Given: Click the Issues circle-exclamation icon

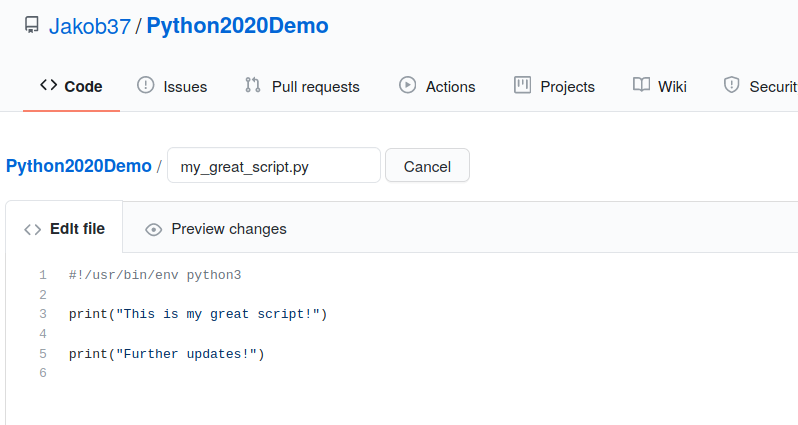Looking at the screenshot, I should 146,85.
